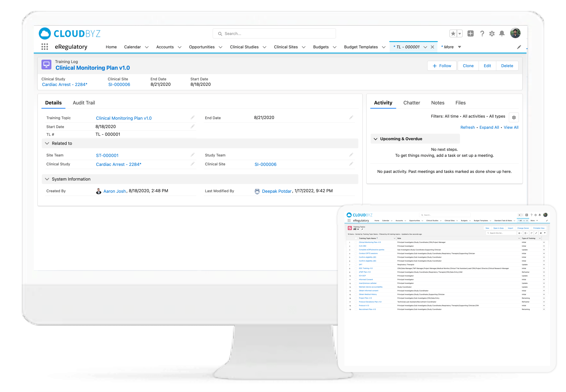Image resolution: width=566 pixels, height=392 pixels.
Task: Switch to the Audit Trail tab
Action: pos(84,103)
